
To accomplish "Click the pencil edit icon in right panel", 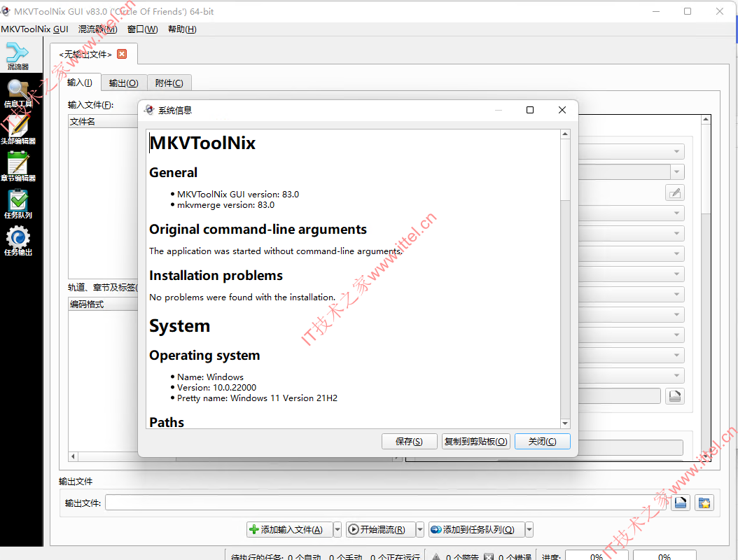I will (x=675, y=193).
